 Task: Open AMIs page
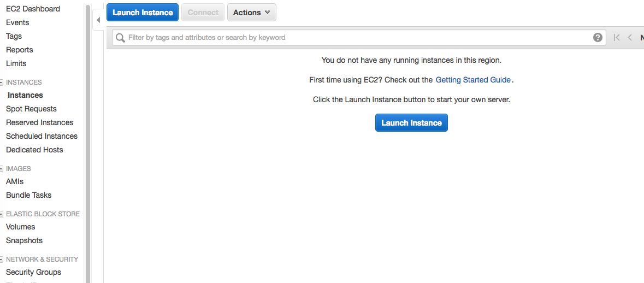click(15, 181)
